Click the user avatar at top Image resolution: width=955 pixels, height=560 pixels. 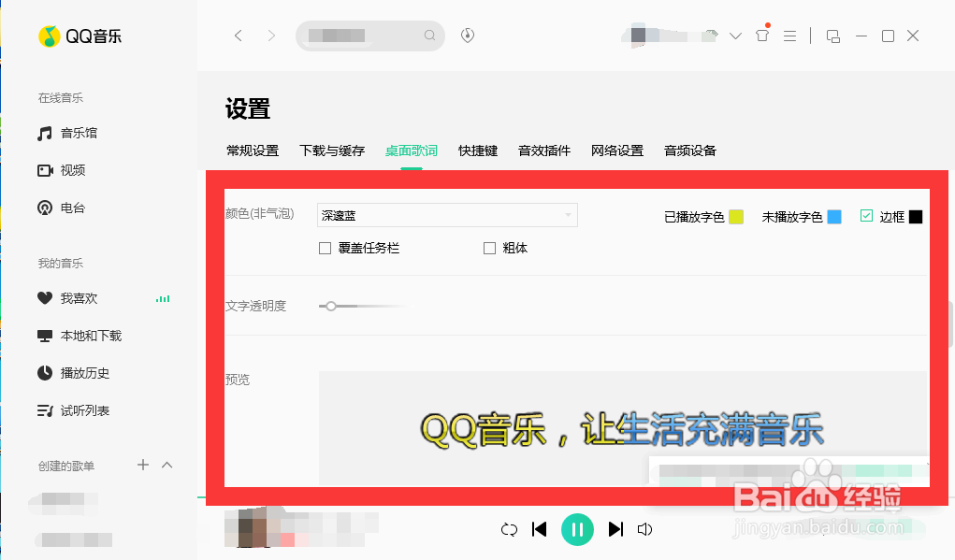[638, 35]
